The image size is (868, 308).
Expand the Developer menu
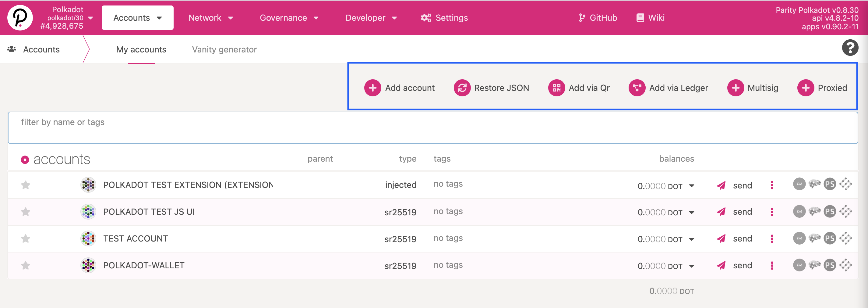[371, 18]
